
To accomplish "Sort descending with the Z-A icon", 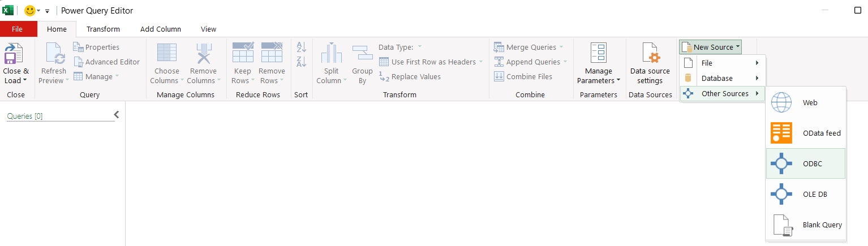I will tap(302, 61).
